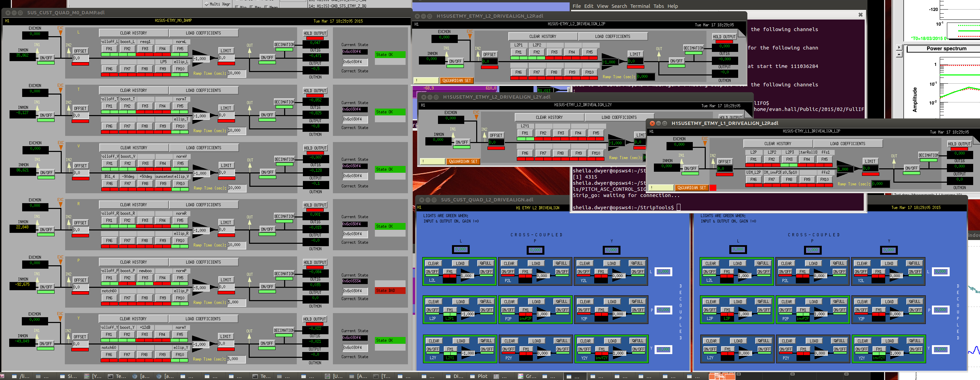
Task: Open FULL display for P2Y in left matrix
Action: pos(562,341)
